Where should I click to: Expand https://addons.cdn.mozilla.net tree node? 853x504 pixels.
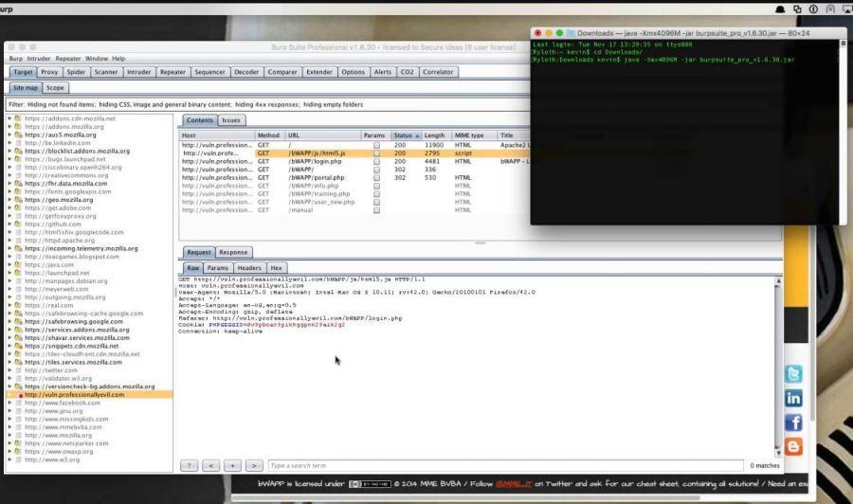pos(9,118)
